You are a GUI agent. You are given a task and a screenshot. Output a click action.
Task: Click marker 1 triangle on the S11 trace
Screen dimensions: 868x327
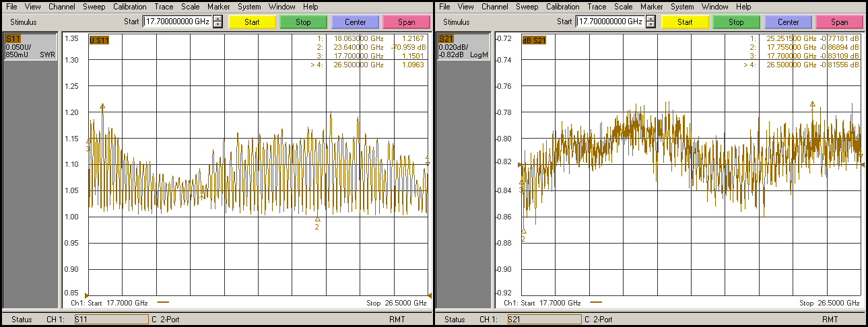coord(102,106)
